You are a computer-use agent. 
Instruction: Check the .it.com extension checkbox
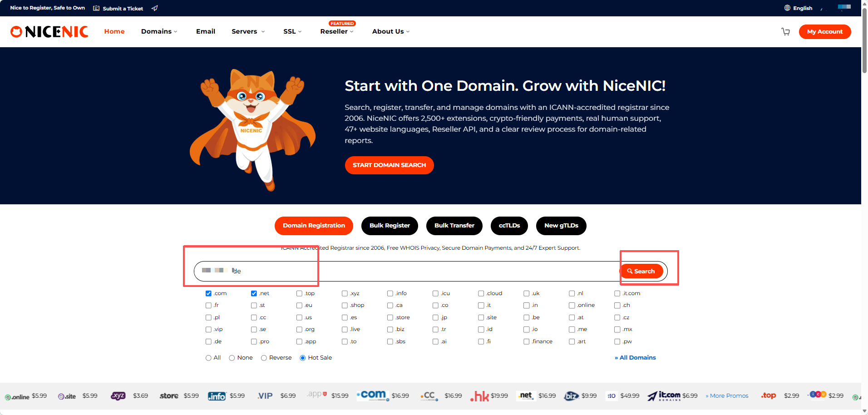pyautogui.click(x=617, y=293)
